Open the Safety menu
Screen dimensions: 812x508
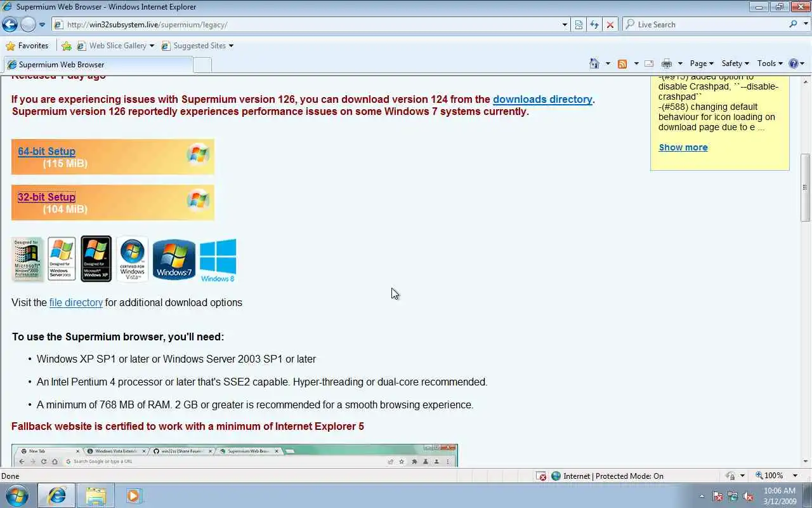pos(735,63)
